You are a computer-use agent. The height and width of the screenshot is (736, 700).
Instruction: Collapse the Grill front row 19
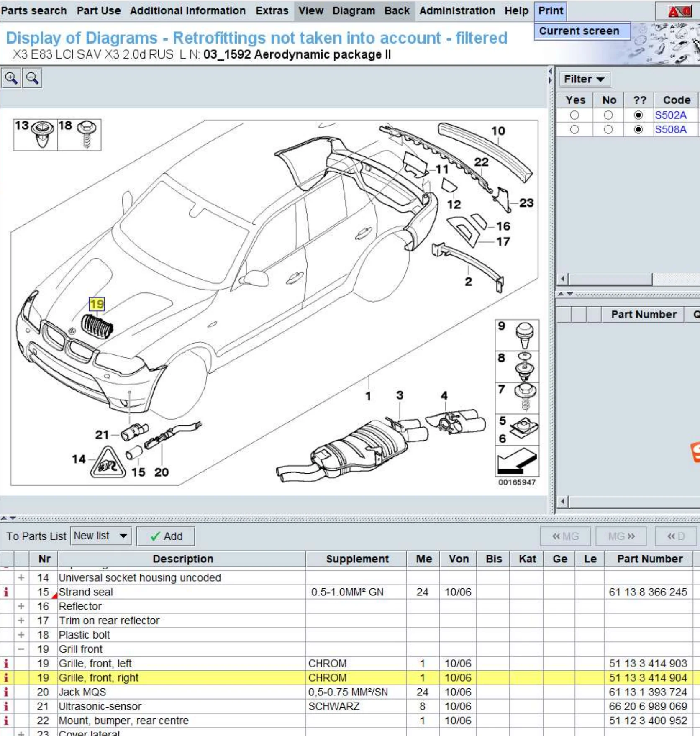(21, 649)
